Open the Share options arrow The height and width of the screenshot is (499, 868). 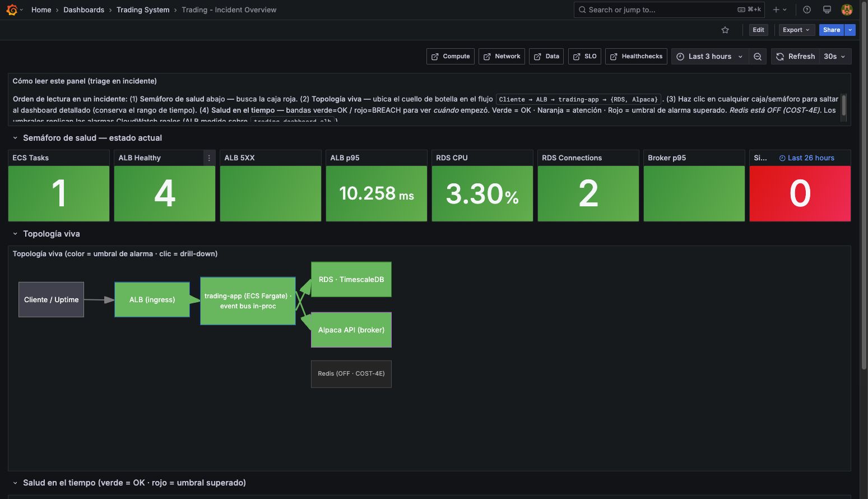tap(850, 30)
